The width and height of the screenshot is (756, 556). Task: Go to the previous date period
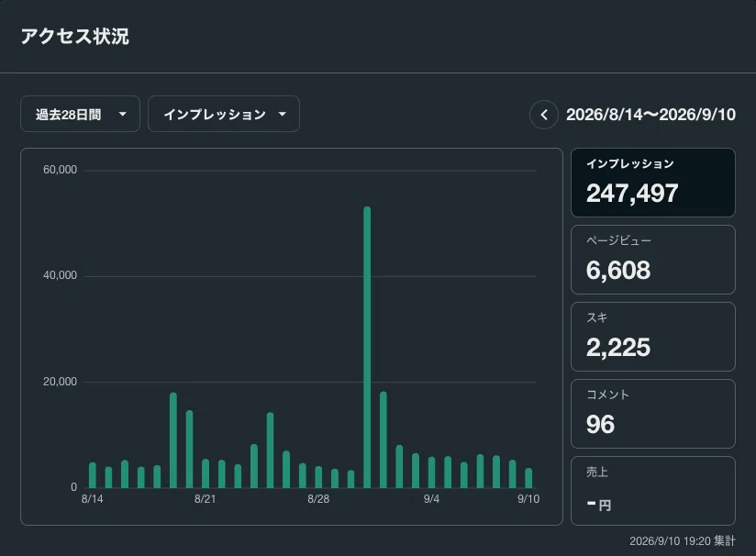[x=544, y=115]
